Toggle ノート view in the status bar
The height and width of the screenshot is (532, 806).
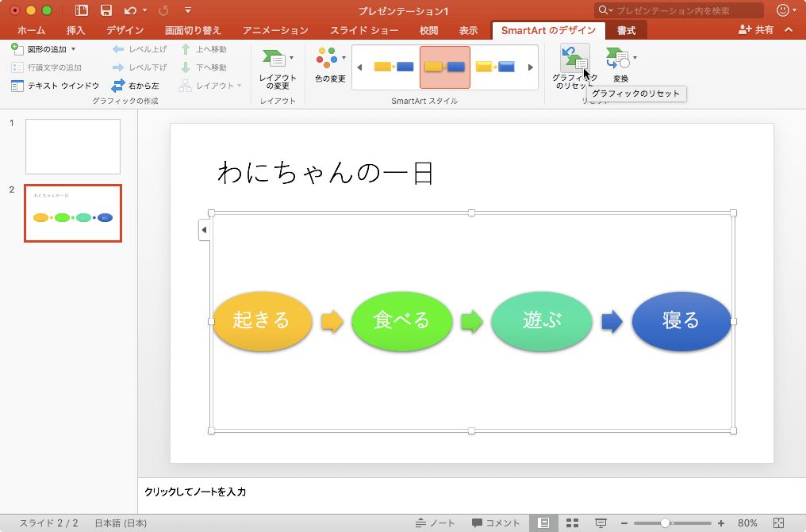click(x=435, y=522)
